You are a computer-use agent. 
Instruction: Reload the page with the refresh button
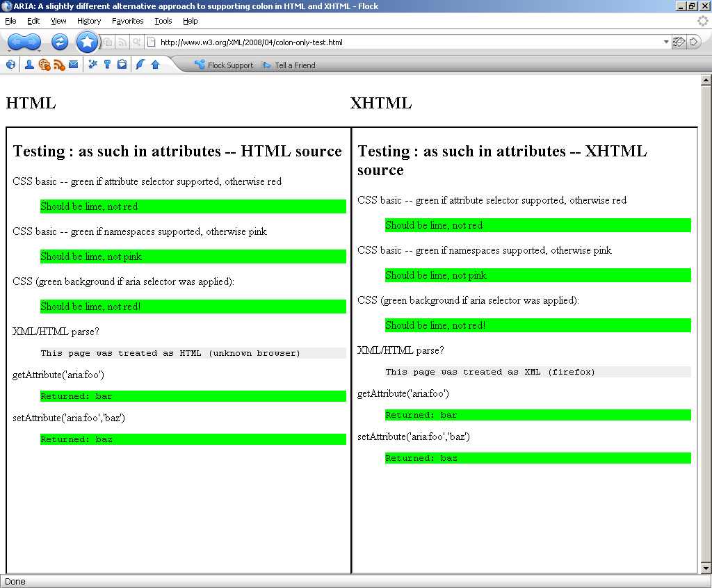[60, 42]
